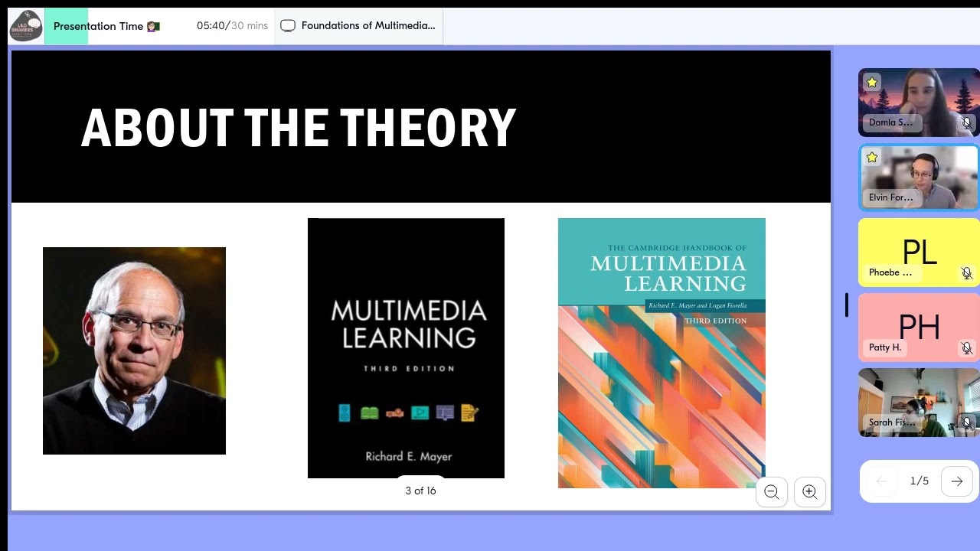Click the L&D Shakers logo icon
The image size is (980, 551).
click(x=26, y=26)
